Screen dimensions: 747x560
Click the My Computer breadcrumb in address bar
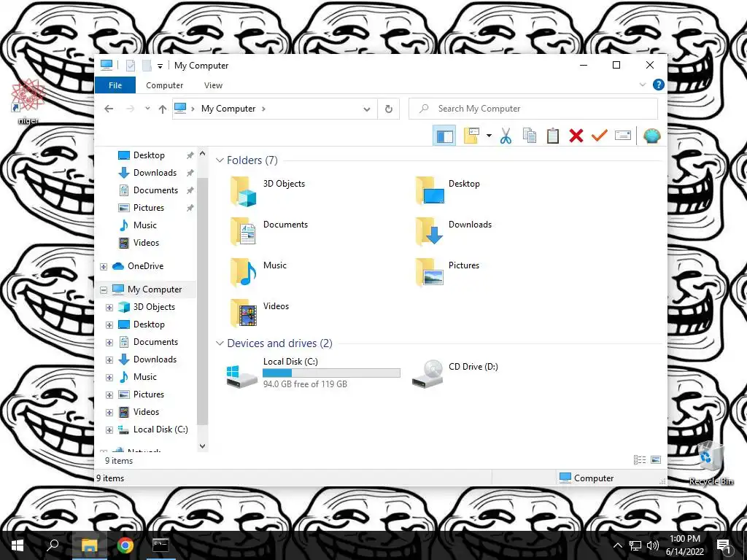point(228,109)
